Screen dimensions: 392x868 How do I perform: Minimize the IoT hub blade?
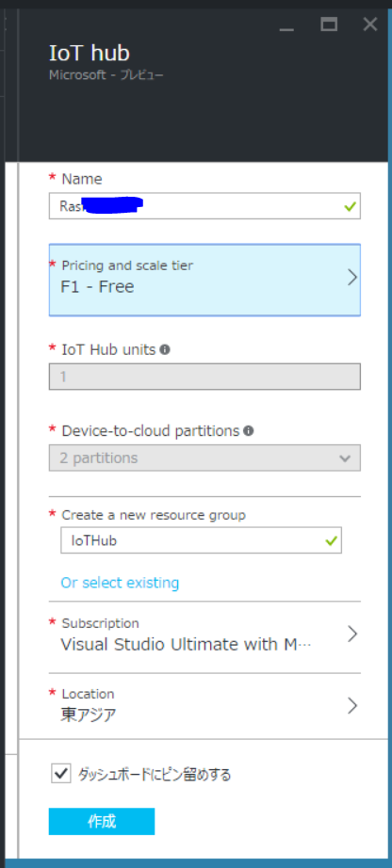coord(286,26)
